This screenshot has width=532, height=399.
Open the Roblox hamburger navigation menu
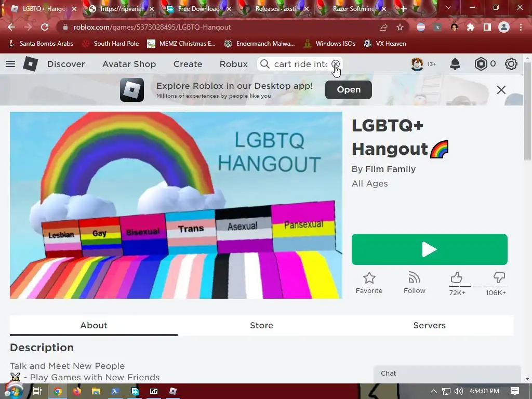[x=10, y=64]
